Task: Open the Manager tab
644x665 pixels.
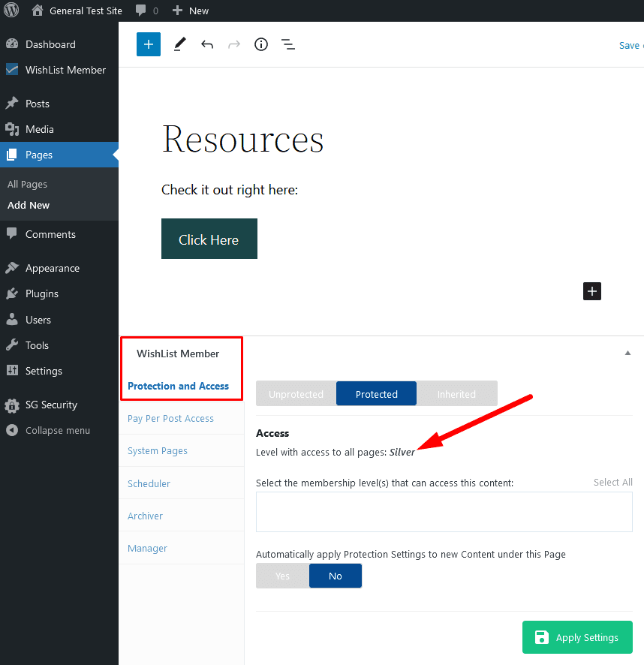Action: (147, 549)
